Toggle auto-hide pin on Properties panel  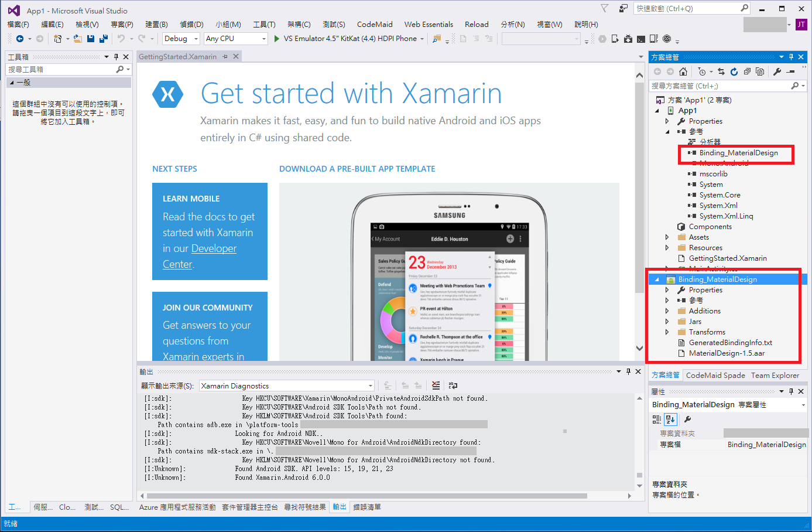[x=791, y=391]
